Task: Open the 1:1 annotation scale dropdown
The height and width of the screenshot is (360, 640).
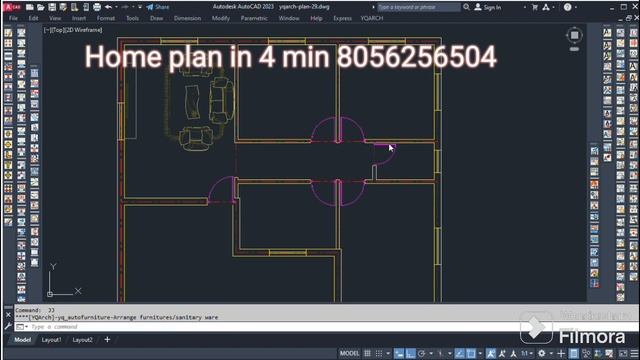Action: coord(527,353)
